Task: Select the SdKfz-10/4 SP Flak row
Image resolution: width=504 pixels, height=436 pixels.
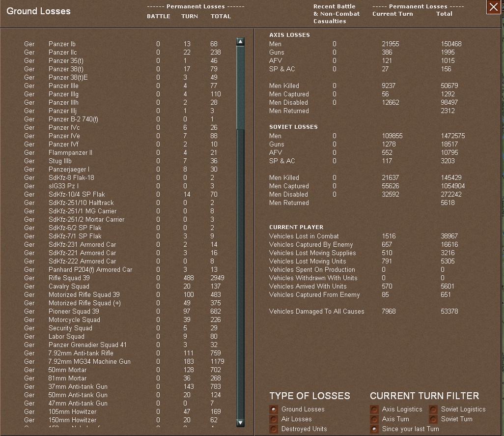Action: [124, 195]
